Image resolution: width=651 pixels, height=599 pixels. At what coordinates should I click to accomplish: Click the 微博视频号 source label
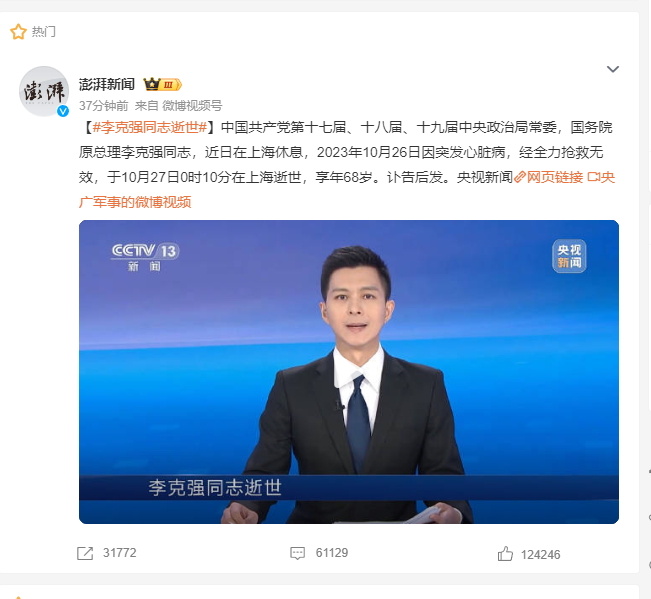(192, 106)
